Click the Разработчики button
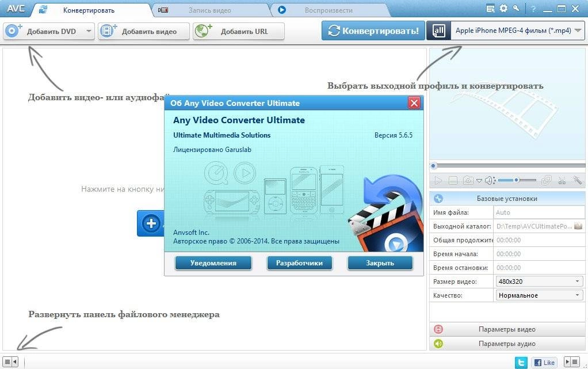The height and width of the screenshot is (369, 588). pos(299,263)
